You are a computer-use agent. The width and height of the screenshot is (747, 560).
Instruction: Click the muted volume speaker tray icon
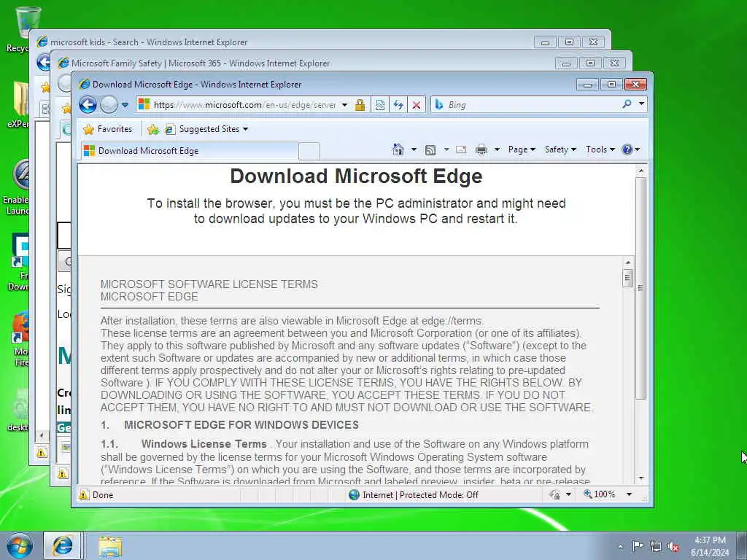pyautogui.click(x=673, y=546)
